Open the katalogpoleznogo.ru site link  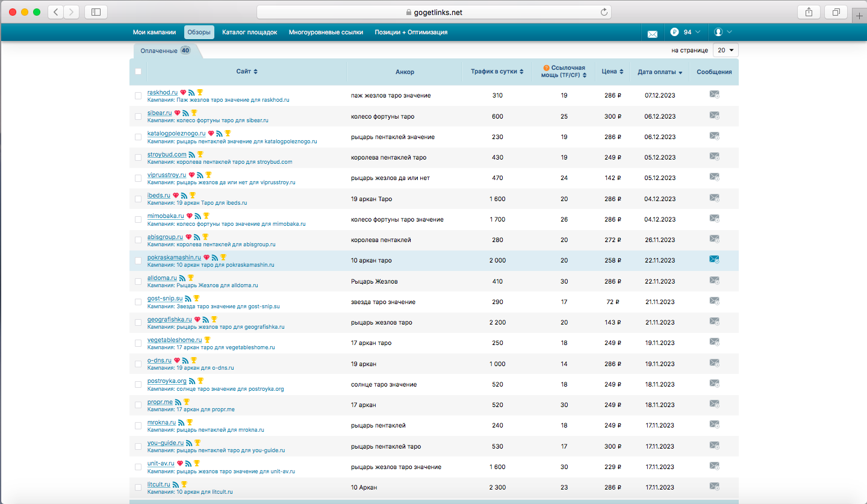click(176, 134)
